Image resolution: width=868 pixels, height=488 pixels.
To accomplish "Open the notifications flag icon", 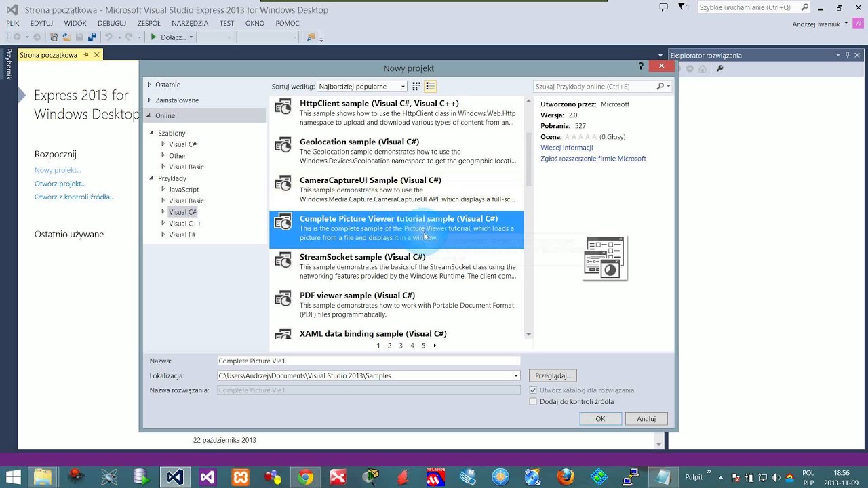I will coord(682,7).
